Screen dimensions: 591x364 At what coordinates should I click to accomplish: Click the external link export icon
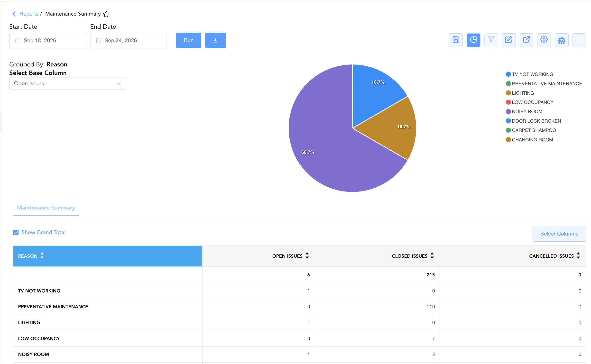coord(526,40)
